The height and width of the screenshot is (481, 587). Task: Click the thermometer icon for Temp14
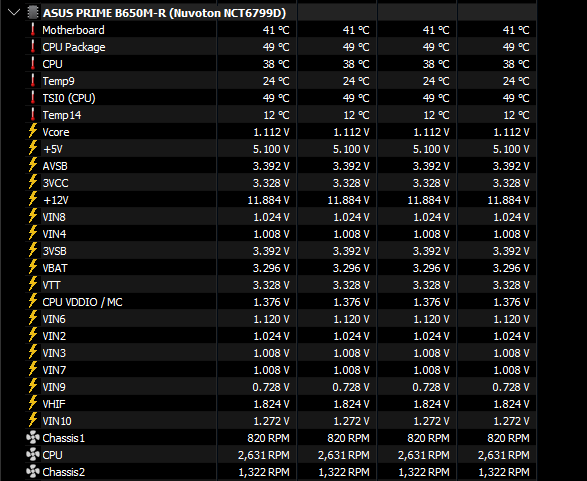(33, 115)
